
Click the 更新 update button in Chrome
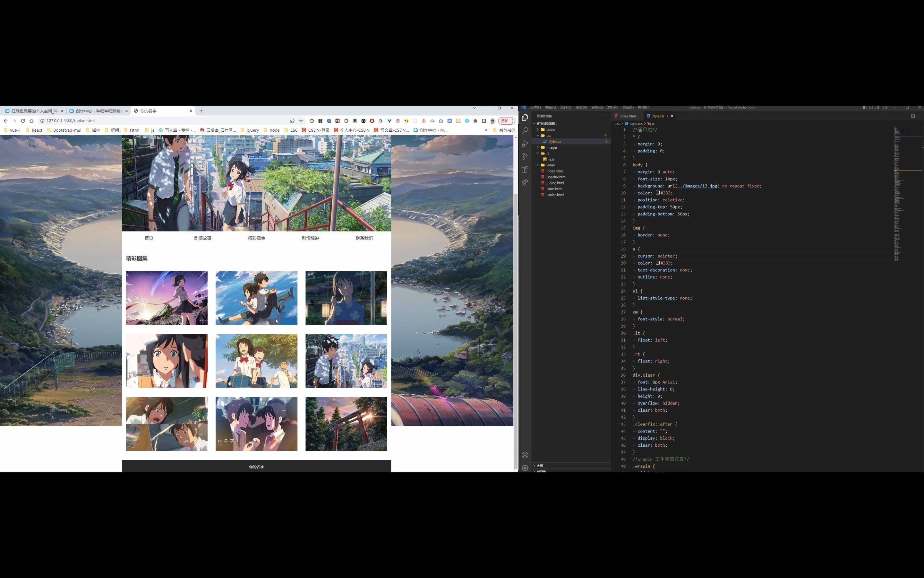[x=507, y=121]
